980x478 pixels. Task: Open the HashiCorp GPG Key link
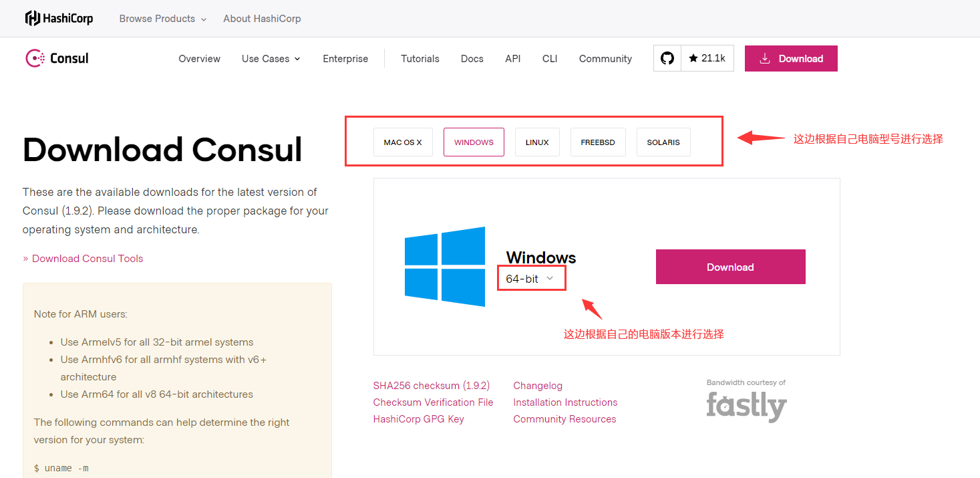(419, 419)
